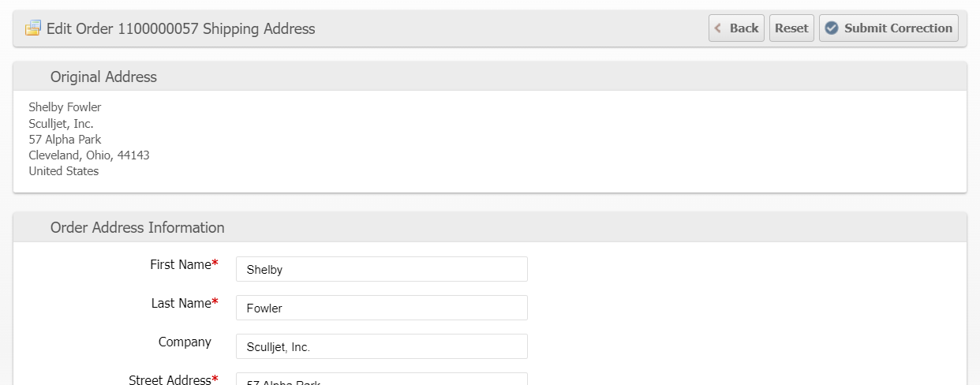Image resolution: width=980 pixels, height=385 pixels.
Task: Submit Correction with the checkmark button
Action: (x=888, y=28)
